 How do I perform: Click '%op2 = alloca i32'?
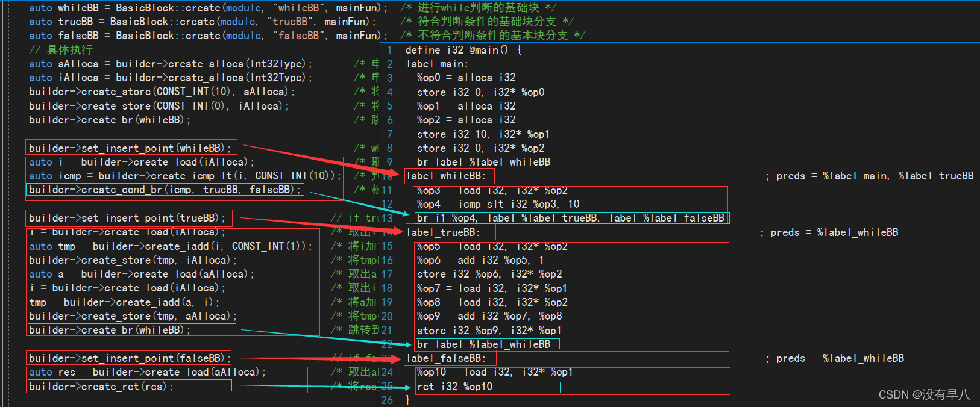pos(466,120)
